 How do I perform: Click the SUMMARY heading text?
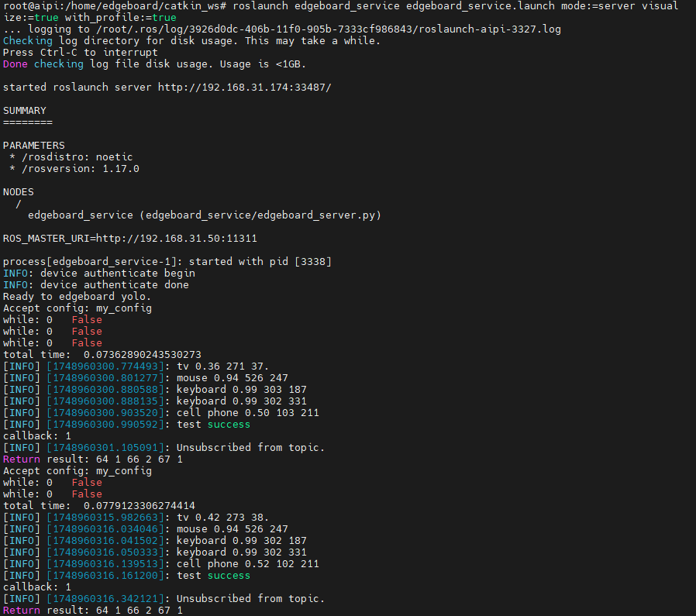24,111
